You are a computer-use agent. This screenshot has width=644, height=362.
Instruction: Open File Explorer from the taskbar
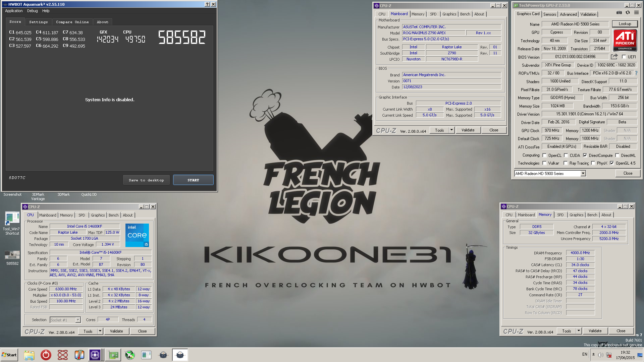[29, 355]
